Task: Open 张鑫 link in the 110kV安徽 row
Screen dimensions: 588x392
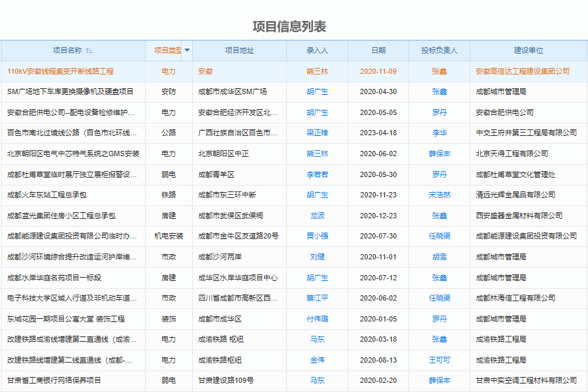Action: coord(439,71)
